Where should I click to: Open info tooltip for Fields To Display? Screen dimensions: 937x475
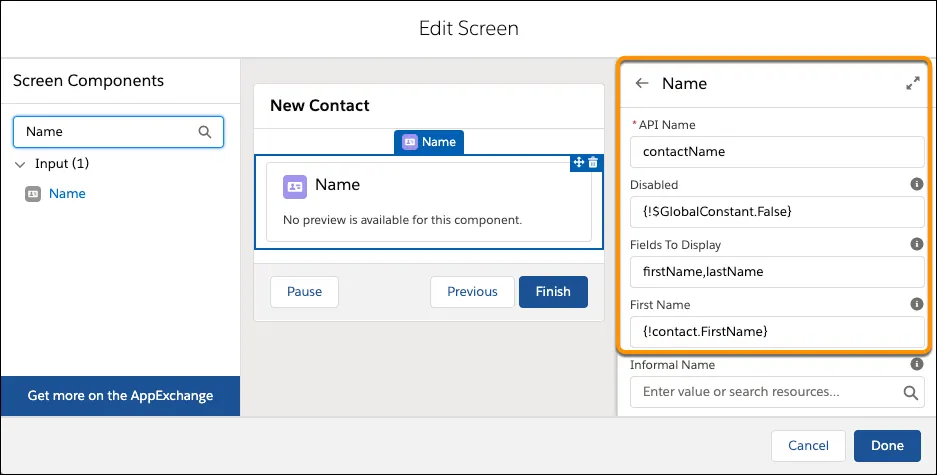[x=916, y=244]
